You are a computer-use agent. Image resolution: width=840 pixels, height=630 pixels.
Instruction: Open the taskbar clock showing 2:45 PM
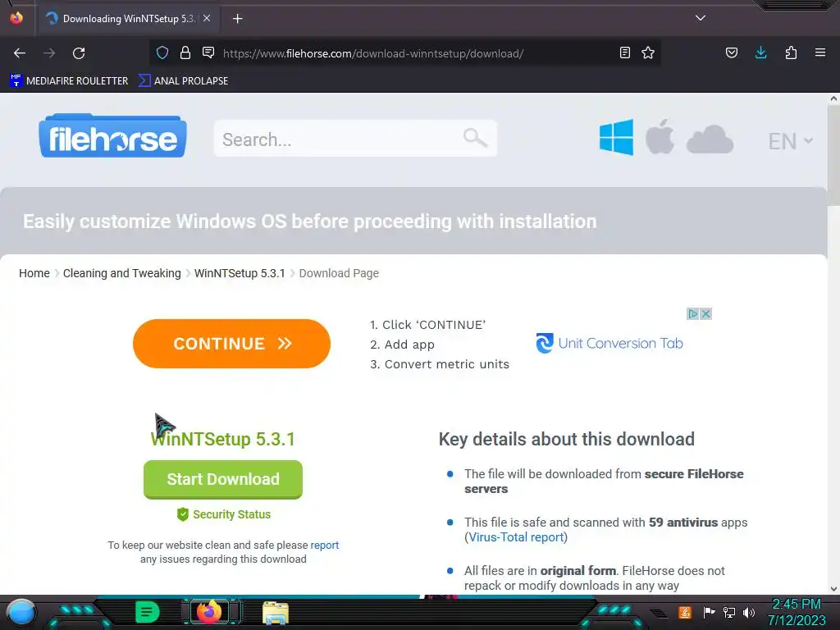tap(797, 612)
